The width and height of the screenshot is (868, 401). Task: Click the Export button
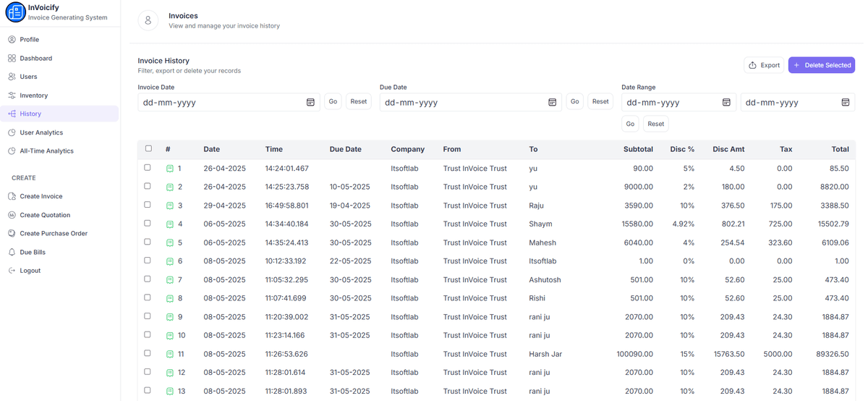click(764, 65)
